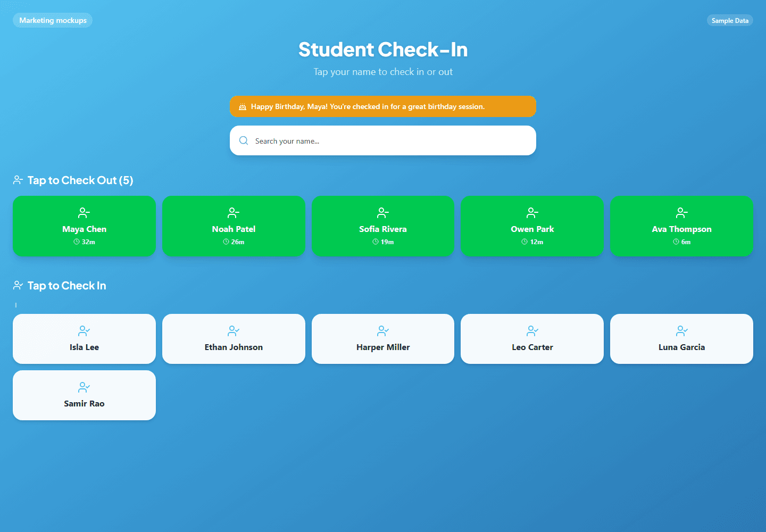Screen dimensions: 766x532
Task: Click the Luna Garcia name text
Action: [681, 347]
